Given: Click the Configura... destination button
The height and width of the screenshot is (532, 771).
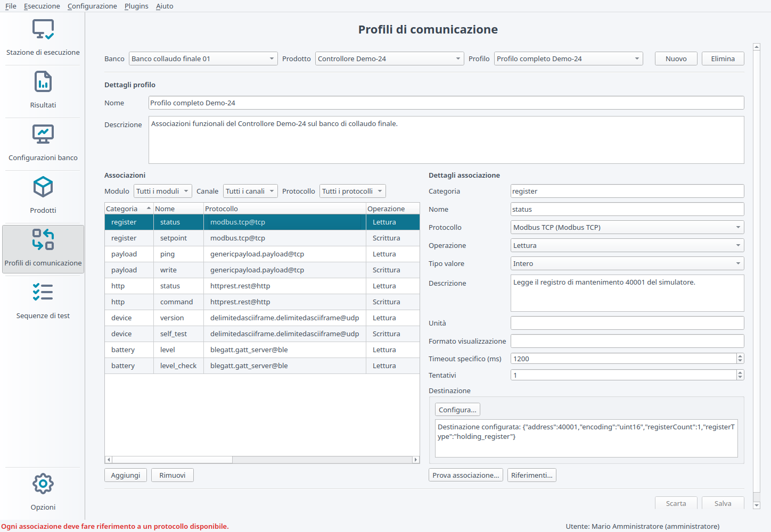Looking at the screenshot, I should pos(457,410).
